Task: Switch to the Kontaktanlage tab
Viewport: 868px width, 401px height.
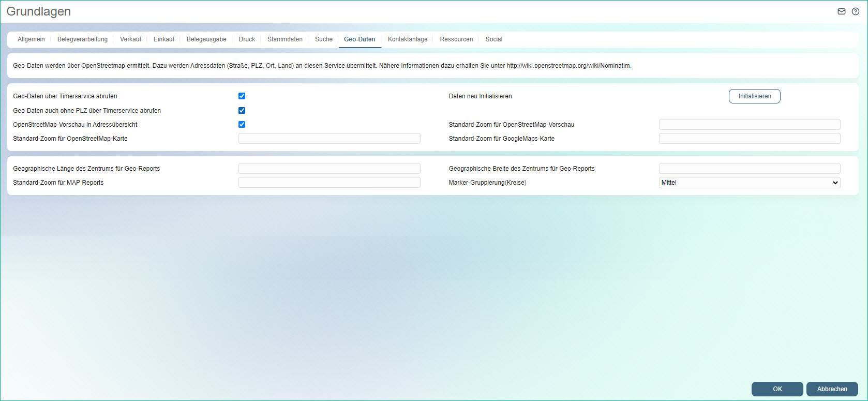Action: coord(408,39)
